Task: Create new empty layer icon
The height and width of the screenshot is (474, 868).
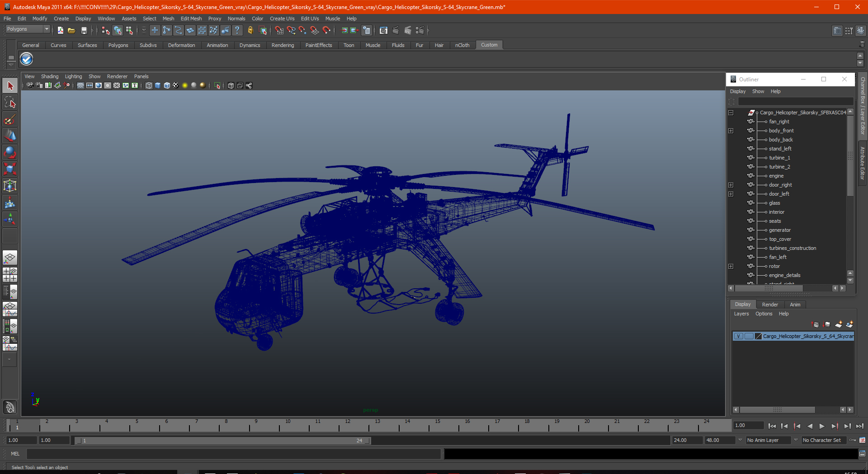Action: coord(839,324)
